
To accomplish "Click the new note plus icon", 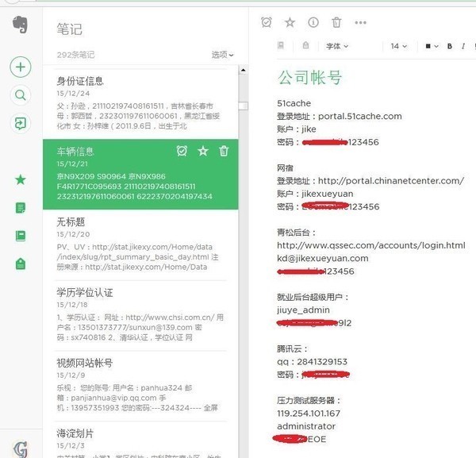I will click(21, 67).
